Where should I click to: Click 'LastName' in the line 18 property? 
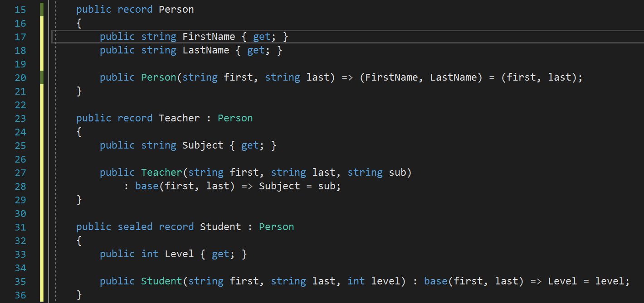click(x=206, y=50)
